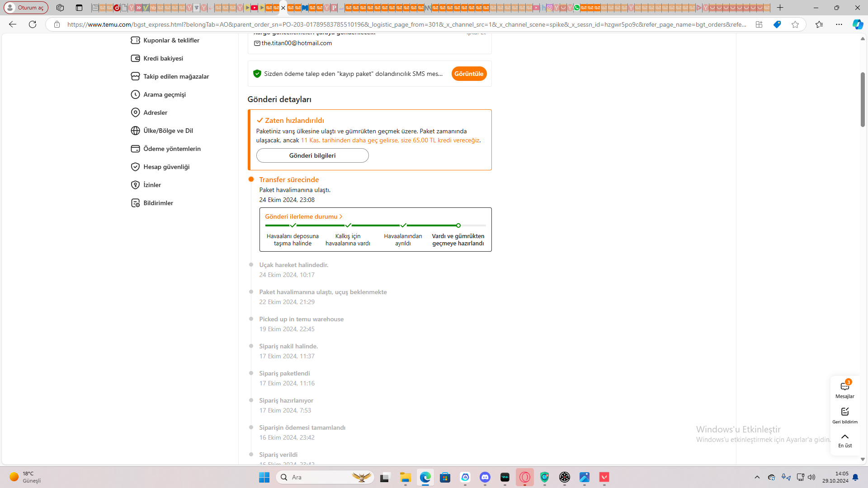
Task: Open the Workspaces icon in title bar
Action: click(x=60, y=8)
